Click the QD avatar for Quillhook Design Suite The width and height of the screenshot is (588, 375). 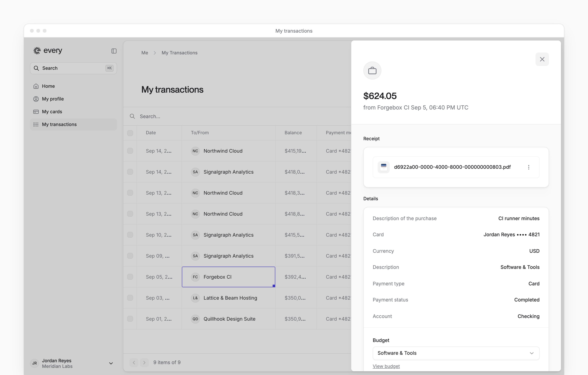pyautogui.click(x=195, y=319)
